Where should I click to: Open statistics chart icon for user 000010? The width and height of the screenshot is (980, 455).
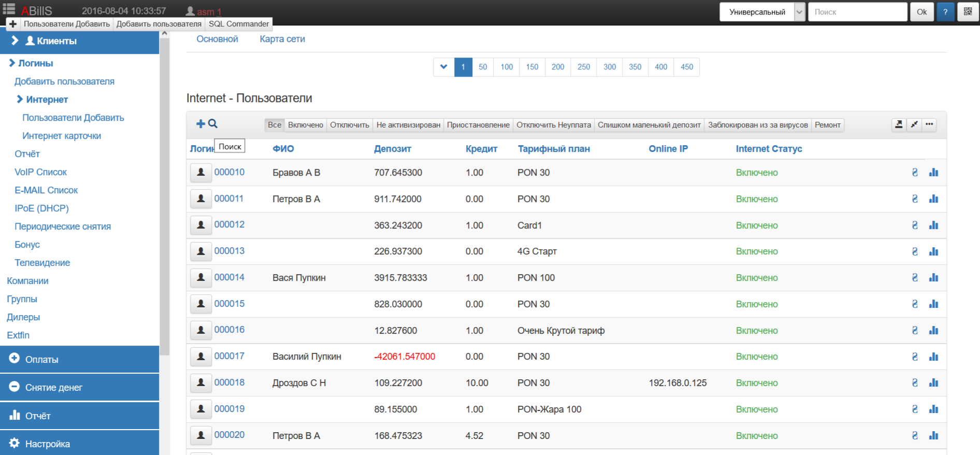[933, 173]
